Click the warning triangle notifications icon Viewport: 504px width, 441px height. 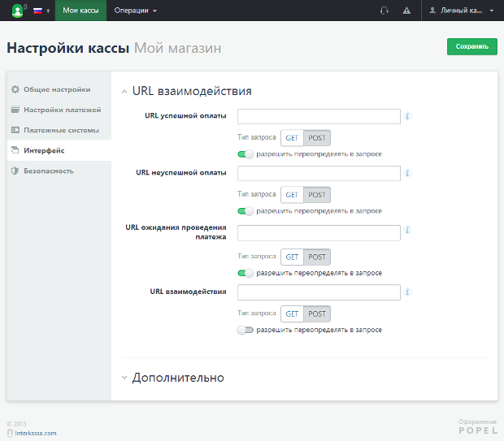(406, 11)
